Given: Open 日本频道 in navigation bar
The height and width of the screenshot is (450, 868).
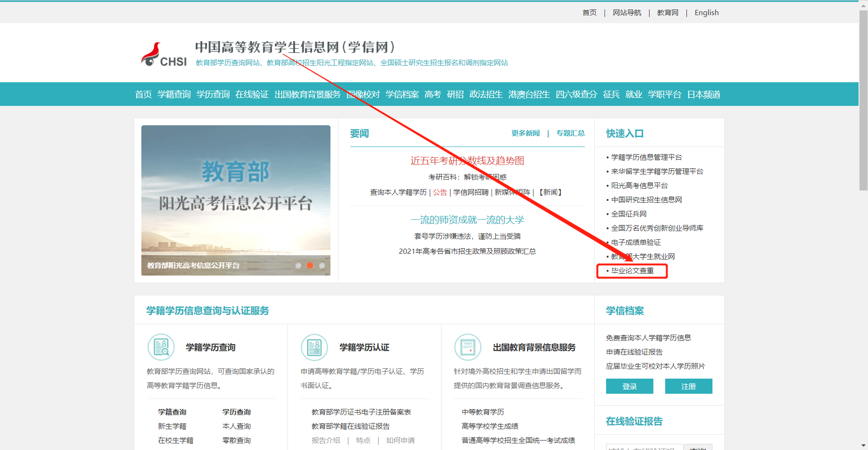Looking at the screenshot, I should tap(704, 95).
